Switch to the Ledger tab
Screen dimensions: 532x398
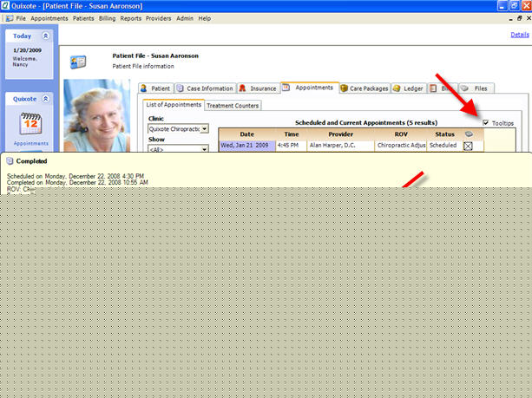[x=409, y=88]
